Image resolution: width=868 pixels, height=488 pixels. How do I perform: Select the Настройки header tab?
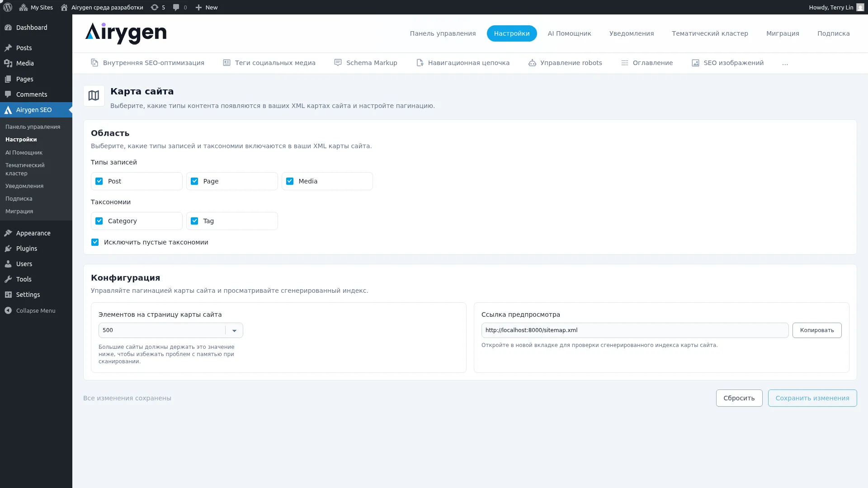512,33
